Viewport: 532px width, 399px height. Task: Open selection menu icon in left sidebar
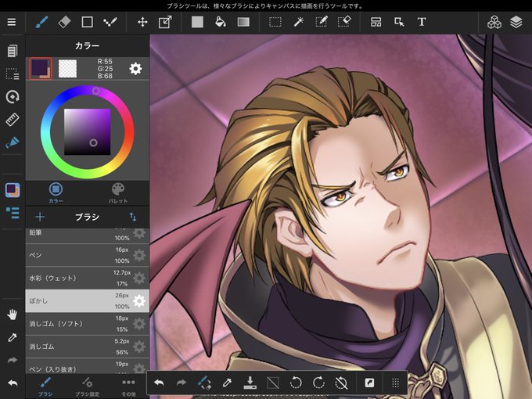click(x=13, y=74)
